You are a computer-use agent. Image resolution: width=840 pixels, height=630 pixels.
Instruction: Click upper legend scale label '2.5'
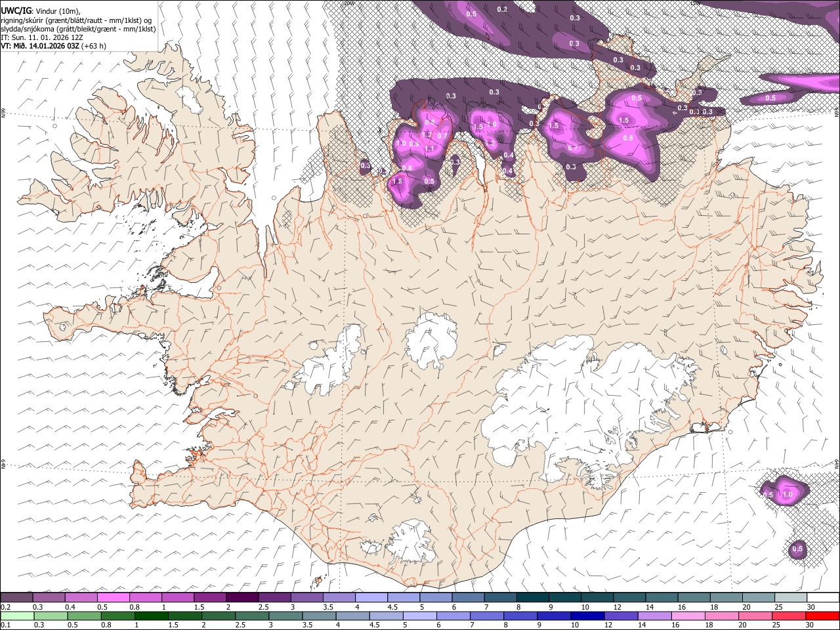click(263, 607)
